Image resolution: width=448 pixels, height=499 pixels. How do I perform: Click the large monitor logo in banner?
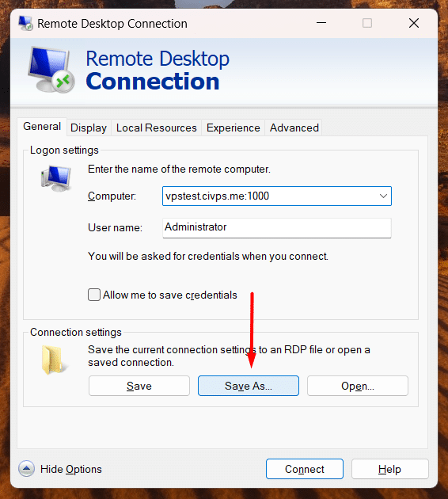pos(51,70)
